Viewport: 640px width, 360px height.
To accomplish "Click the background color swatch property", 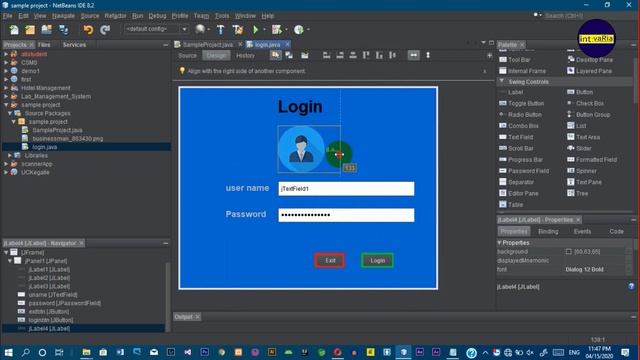I will point(569,252).
